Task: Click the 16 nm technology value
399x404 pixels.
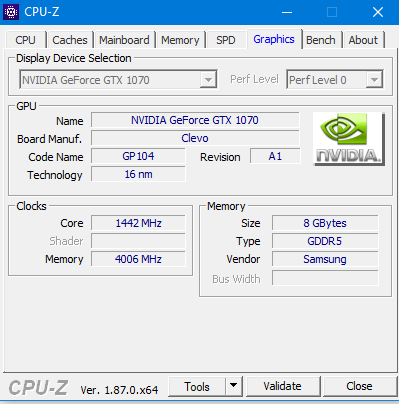Action: click(138, 174)
